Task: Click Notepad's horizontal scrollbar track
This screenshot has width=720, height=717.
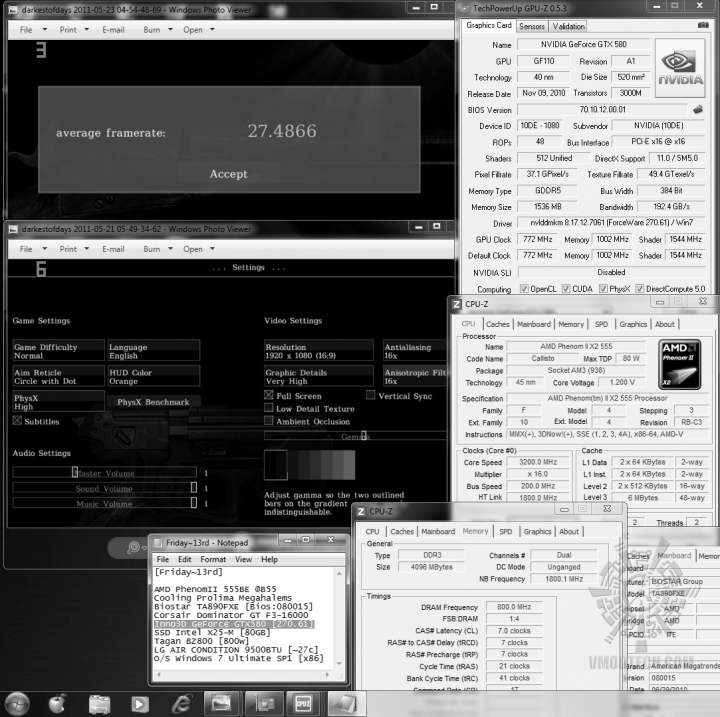Action: tap(243, 675)
